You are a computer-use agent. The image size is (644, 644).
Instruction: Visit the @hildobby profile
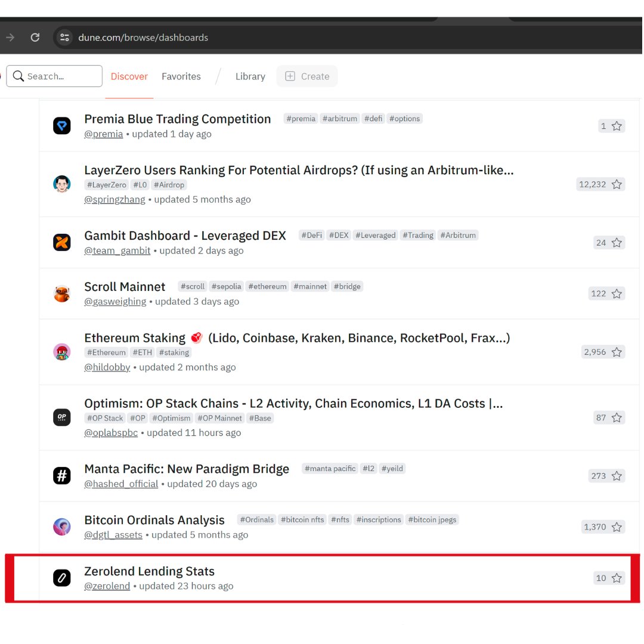coord(107,367)
